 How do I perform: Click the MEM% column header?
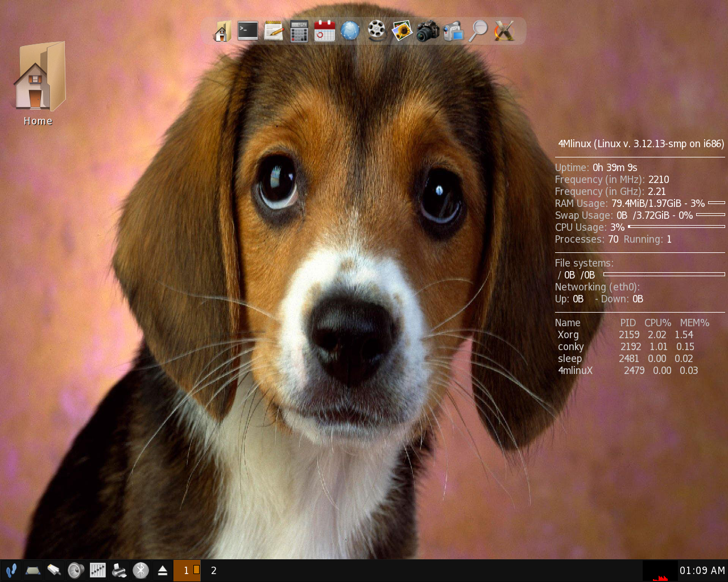(x=694, y=323)
